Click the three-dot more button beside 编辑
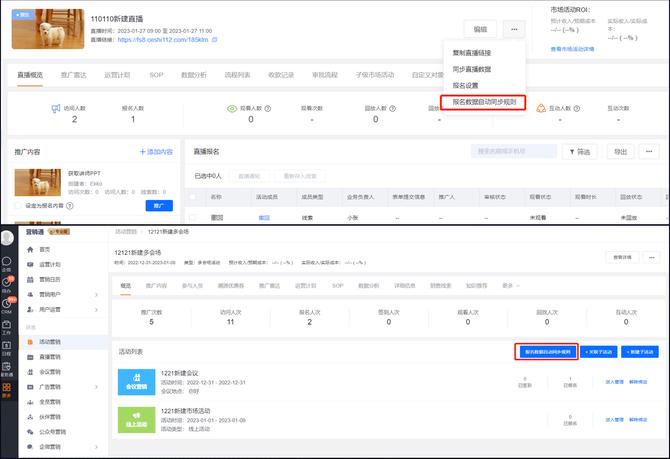This screenshot has height=459, width=670. tap(513, 30)
